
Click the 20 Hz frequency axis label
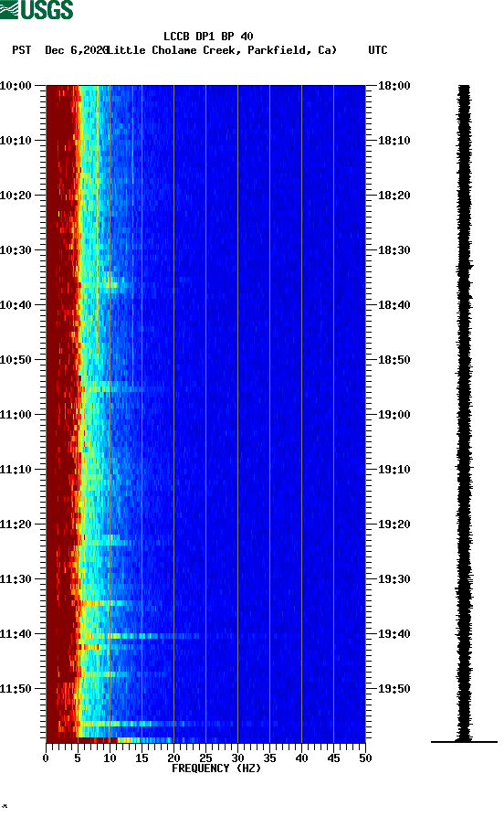click(173, 758)
